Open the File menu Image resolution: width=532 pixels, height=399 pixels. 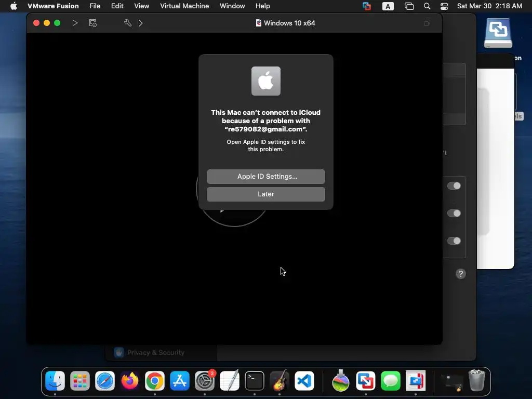[x=95, y=6]
